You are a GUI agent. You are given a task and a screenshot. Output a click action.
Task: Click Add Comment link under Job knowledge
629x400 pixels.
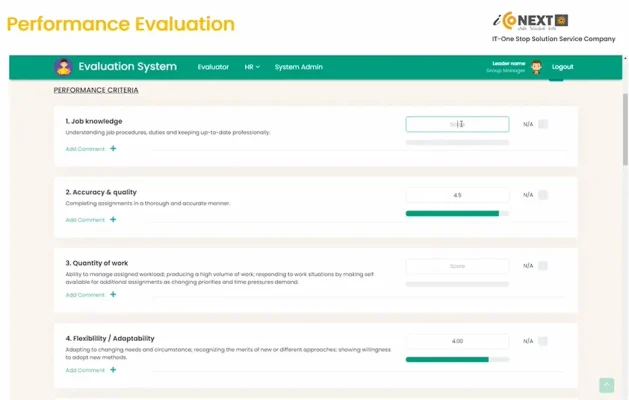(x=85, y=149)
